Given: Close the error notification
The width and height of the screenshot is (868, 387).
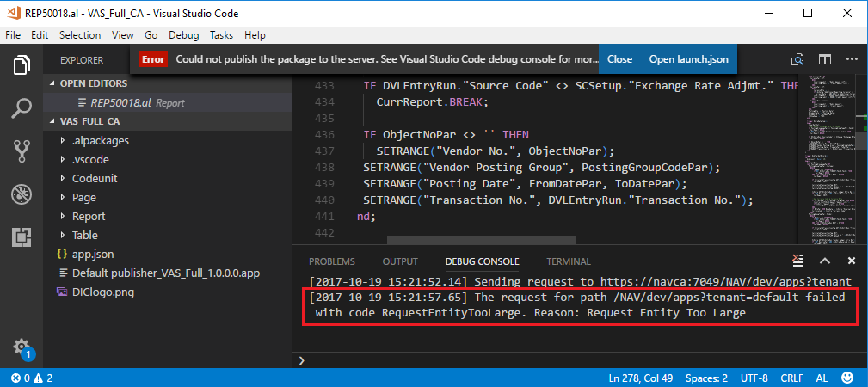Looking at the screenshot, I should click(620, 60).
